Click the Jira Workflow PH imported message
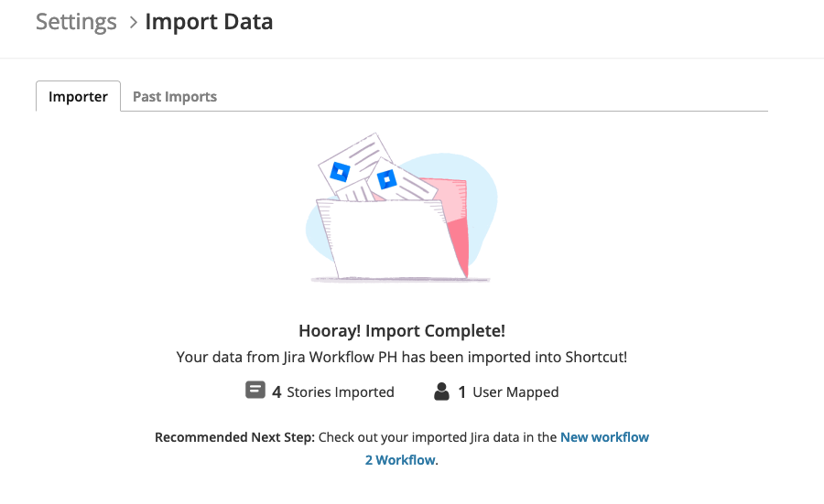This screenshot has height=504, width=824. click(402, 357)
